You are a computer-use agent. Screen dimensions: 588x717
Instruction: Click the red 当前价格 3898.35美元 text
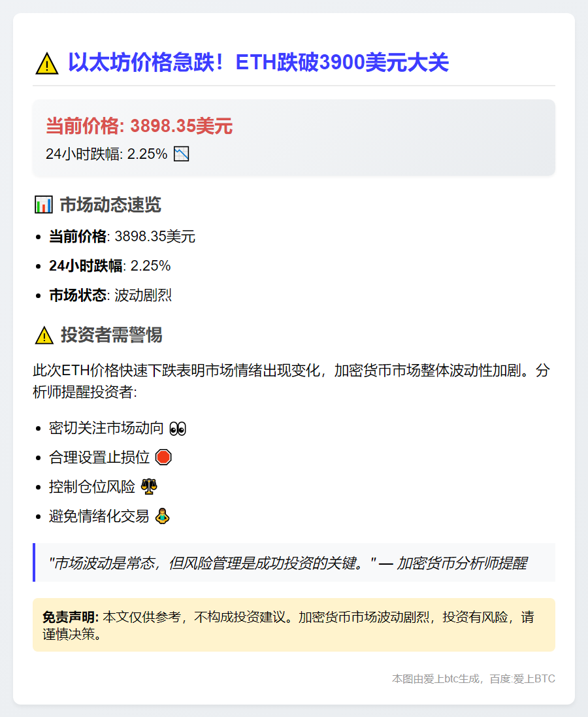click(139, 125)
